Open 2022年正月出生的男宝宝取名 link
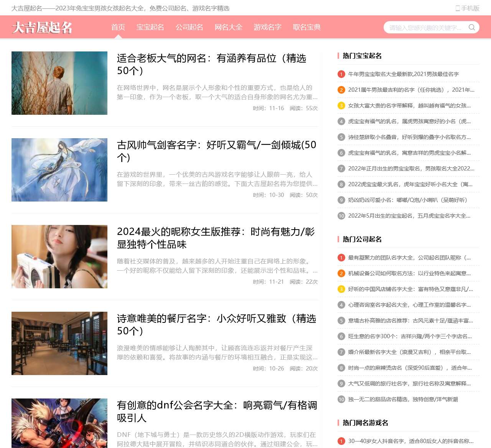The image size is (491, 448). 411,169
